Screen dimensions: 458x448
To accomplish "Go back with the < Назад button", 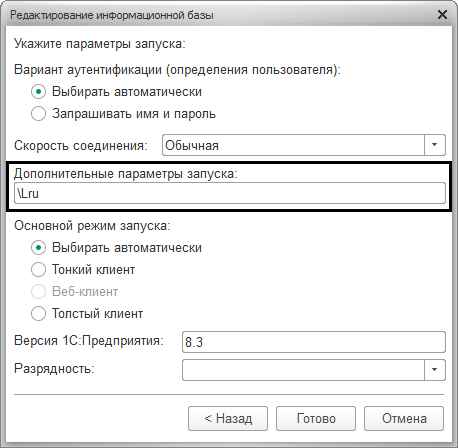I will 228,418.
